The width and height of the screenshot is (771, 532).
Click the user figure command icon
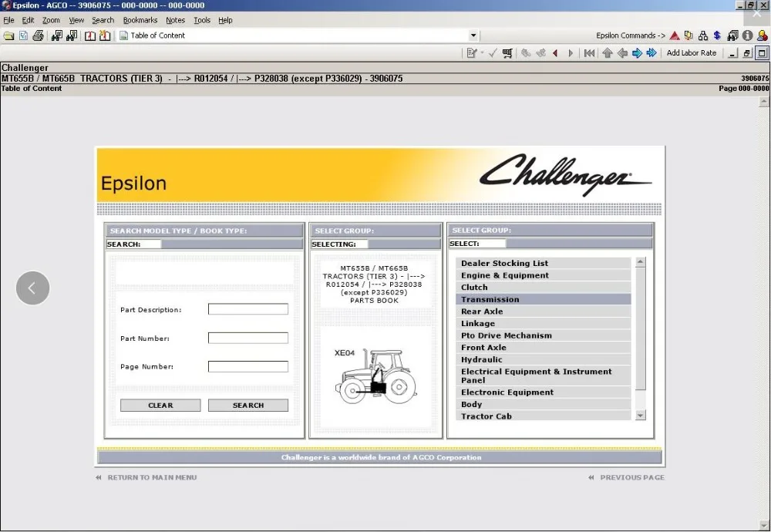point(763,35)
